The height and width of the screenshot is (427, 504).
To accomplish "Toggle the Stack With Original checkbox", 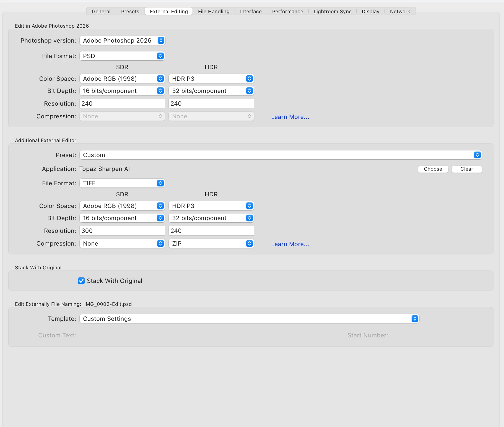I will click(x=81, y=281).
